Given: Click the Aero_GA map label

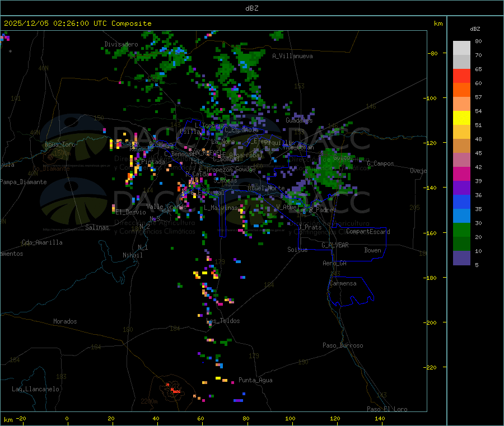Looking at the screenshot, I should 334,263.
